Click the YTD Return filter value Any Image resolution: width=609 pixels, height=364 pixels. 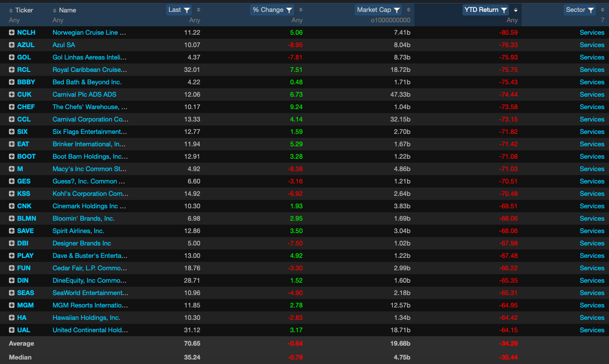pyautogui.click(x=512, y=20)
